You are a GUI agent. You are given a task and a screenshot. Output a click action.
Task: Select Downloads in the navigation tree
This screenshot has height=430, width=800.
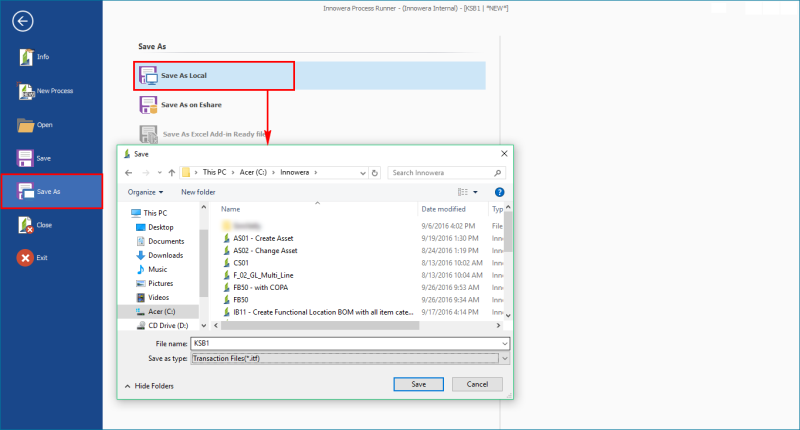164,255
